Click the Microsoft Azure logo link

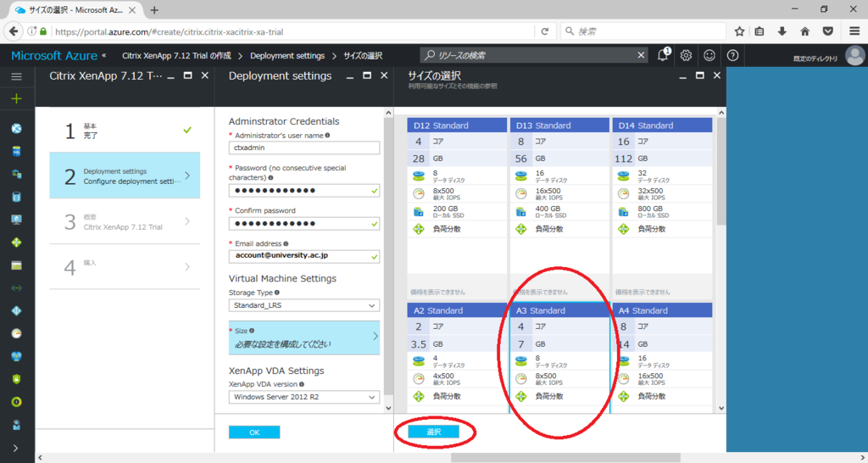(x=54, y=55)
